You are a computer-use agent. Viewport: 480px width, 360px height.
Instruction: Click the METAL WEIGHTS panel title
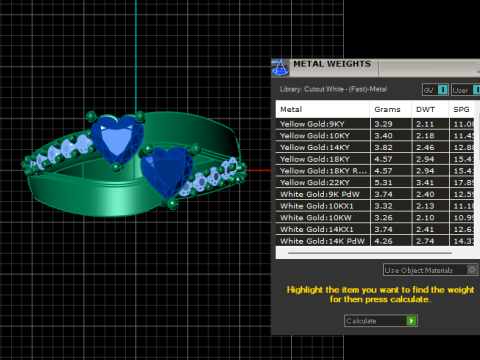coord(332,64)
